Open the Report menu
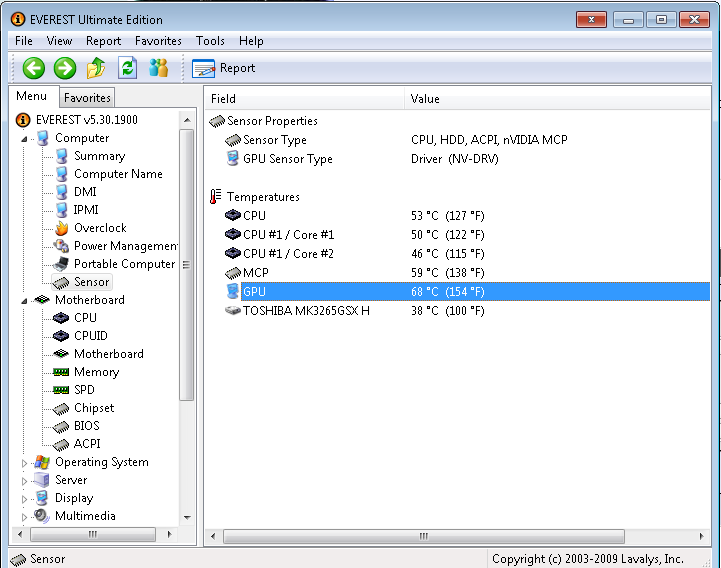The width and height of the screenshot is (721, 568). coord(103,41)
